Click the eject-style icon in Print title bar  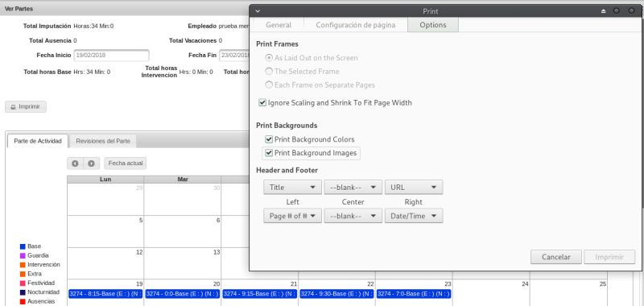(x=603, y=11)
